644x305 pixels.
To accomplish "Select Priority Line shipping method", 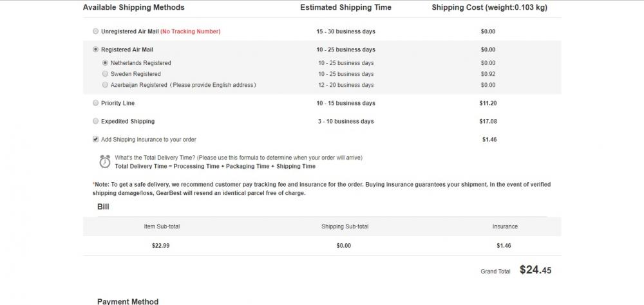I will pos(96,103).
